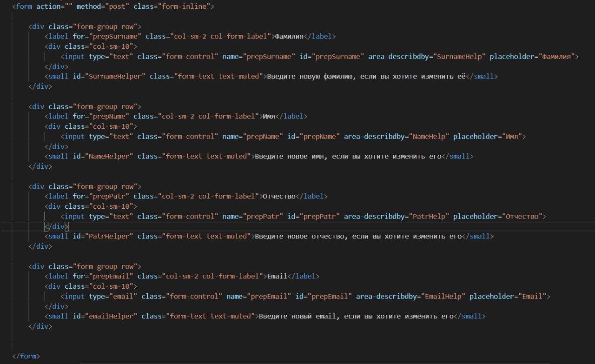Click the highlighted closing div after prepPatr input
The image size is (595, 364).
[56, 226]
